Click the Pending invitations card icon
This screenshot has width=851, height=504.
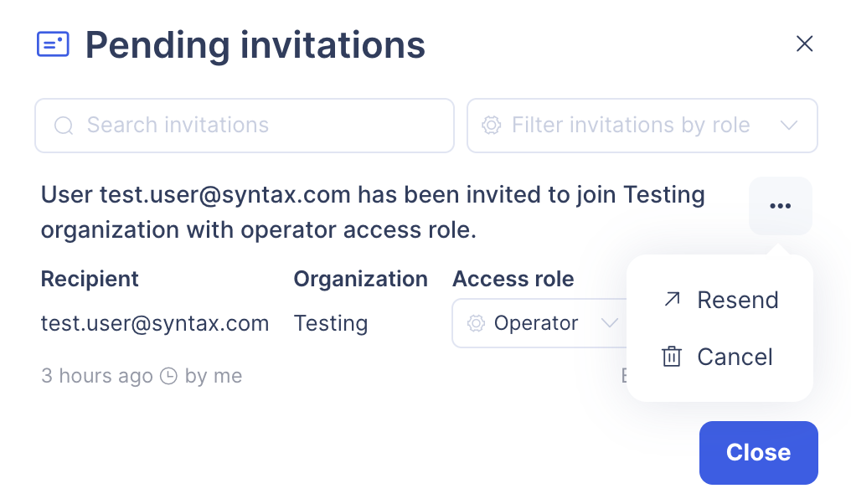[53, 44]
